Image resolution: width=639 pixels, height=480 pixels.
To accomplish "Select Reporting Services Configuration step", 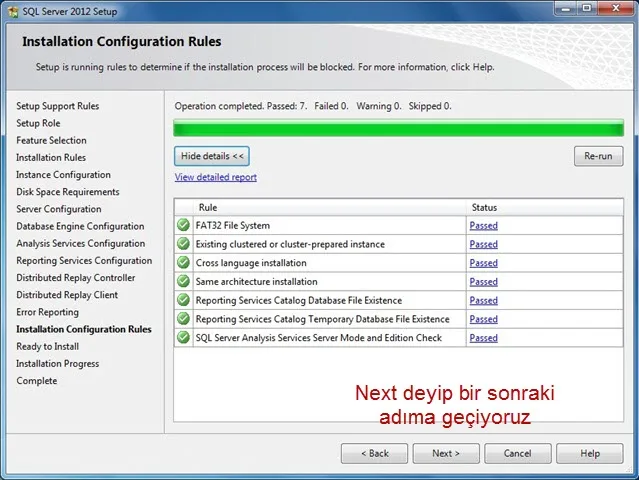I will click(84, 260).
